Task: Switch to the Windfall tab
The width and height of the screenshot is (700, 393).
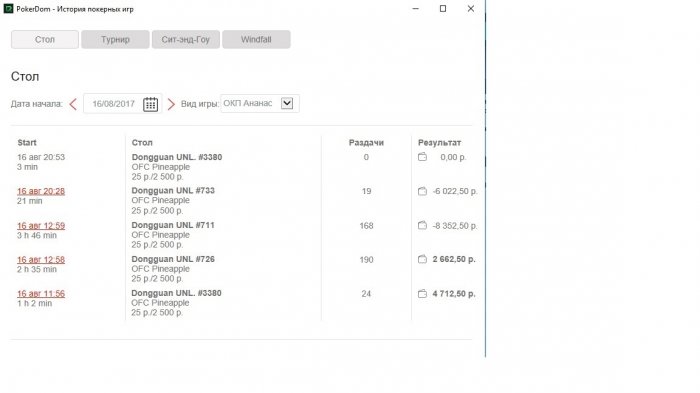Action: (256, 39)
